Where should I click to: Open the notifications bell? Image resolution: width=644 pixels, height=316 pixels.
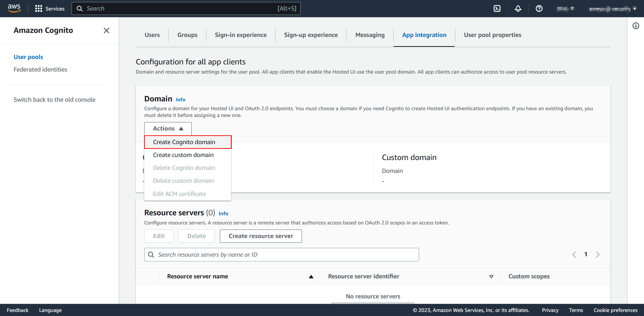coord(518,8)
